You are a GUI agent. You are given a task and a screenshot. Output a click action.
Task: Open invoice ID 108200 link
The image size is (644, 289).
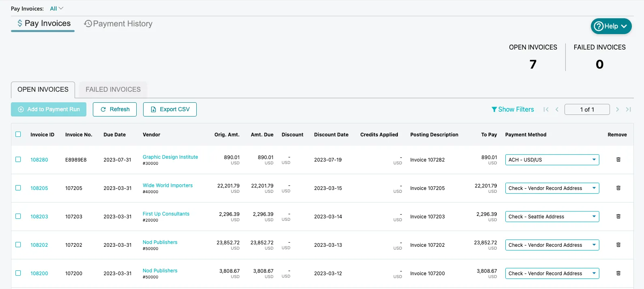pyautogui.click(x=39, y=274)
